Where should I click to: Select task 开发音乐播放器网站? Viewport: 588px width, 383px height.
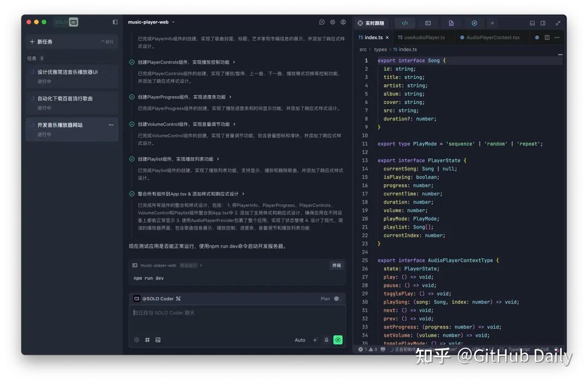(x=72, y=129)
